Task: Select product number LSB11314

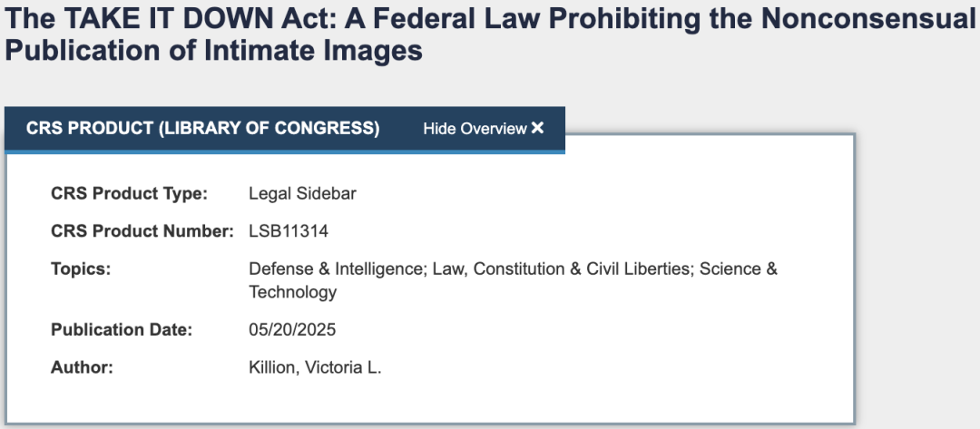Action: point(289,231)
